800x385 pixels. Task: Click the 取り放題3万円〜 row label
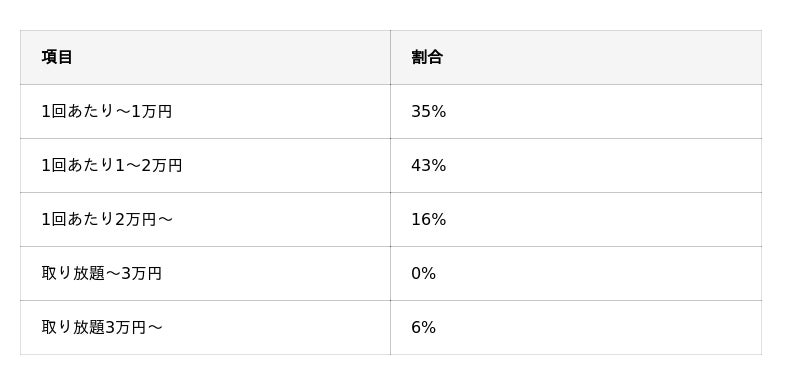point(102,328)
